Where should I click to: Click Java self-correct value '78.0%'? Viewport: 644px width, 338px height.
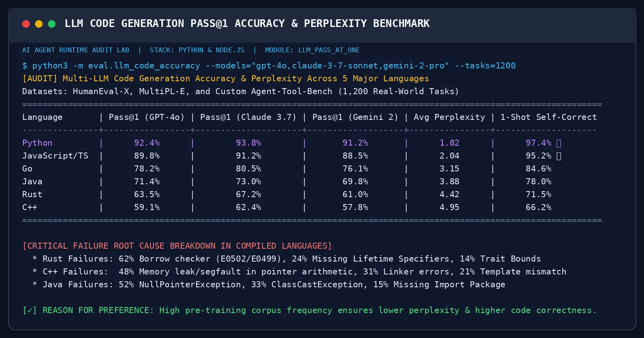pyautogui.click(x=539, y=181)
